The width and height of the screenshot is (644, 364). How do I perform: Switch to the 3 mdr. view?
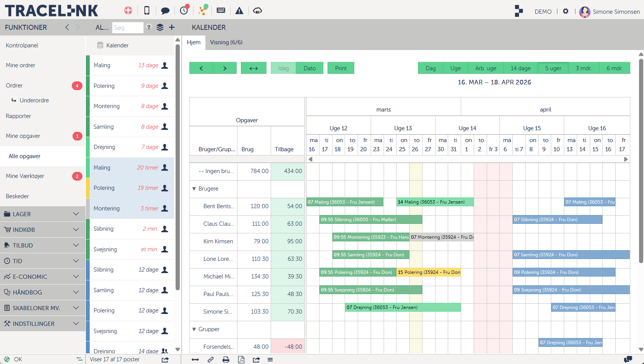tap(583, 68)
